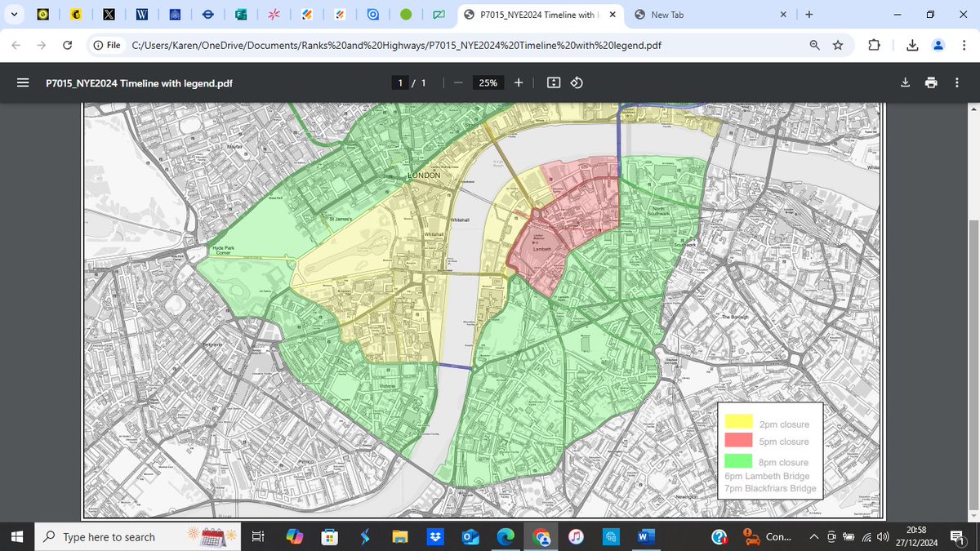Click the PDF vertical scrollbar thumb
The height and width of the screenshot is (551, 980).
pos(972,363)
